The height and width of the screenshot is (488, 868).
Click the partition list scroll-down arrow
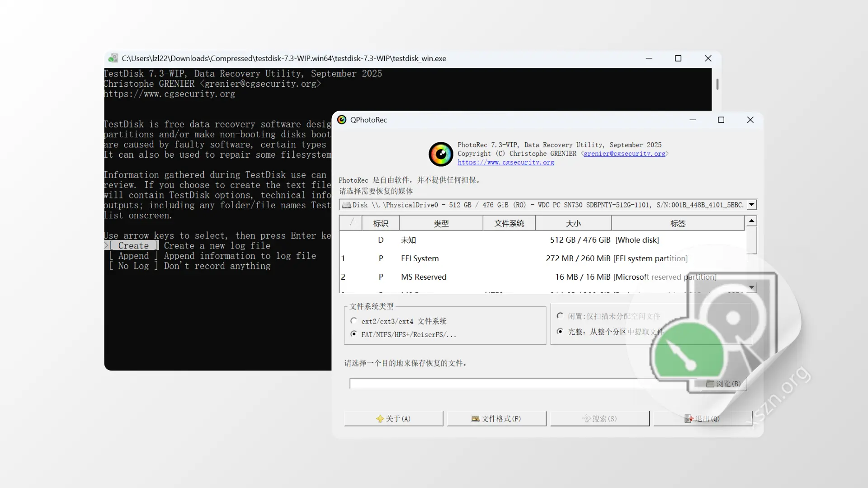click(752, 287)
